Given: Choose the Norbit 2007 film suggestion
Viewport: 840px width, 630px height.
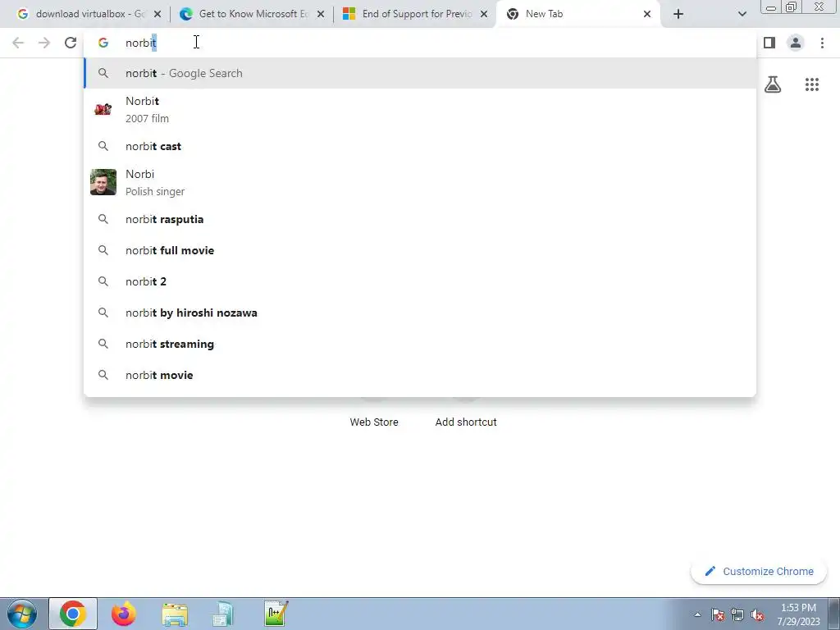Looking at the screenshot, I should click(420, 110).
